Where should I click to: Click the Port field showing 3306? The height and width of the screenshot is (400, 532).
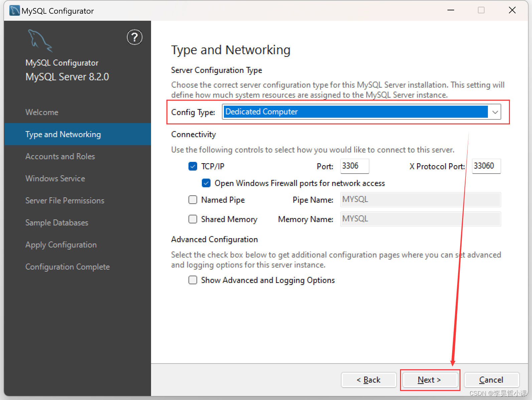(355, 166)
